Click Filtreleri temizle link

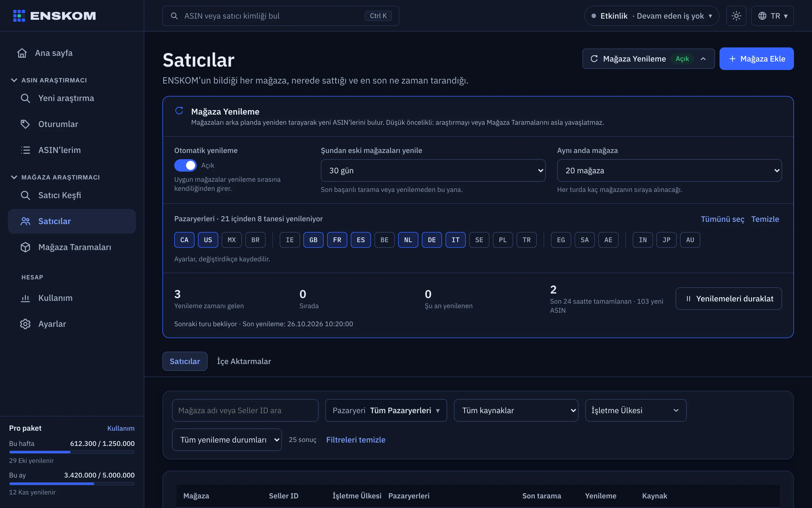click(x=356, y=439)
